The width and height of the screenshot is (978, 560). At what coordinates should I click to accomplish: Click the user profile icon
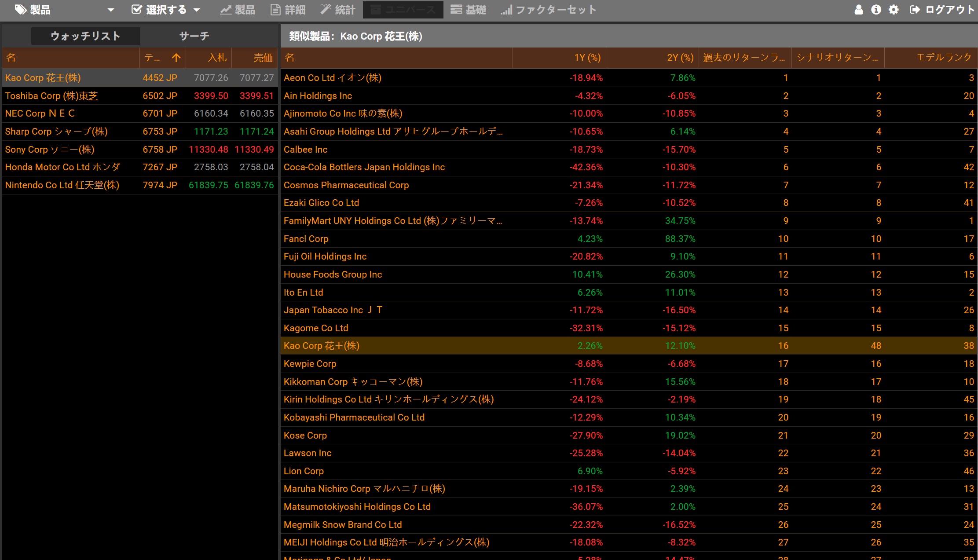click(x=858, y=10)
